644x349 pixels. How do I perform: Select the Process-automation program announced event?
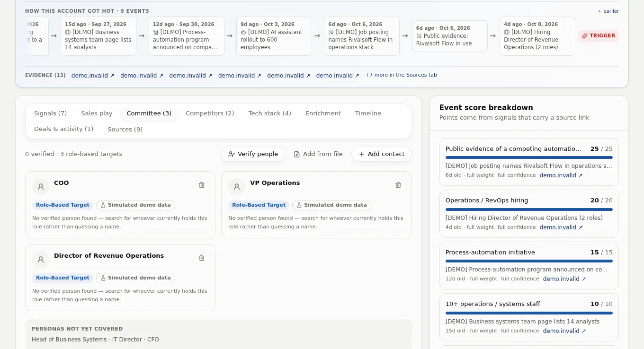187,36
